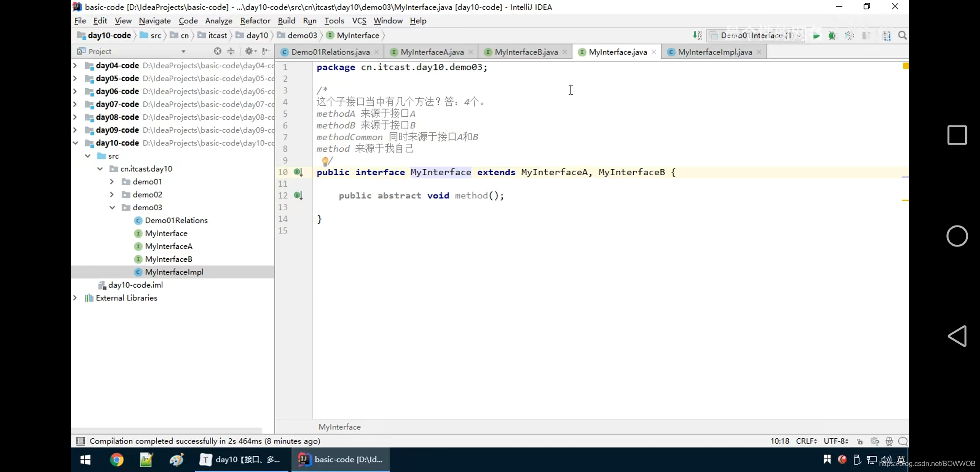Run with coverage icon in toolbar

click(x=849, y=36)
